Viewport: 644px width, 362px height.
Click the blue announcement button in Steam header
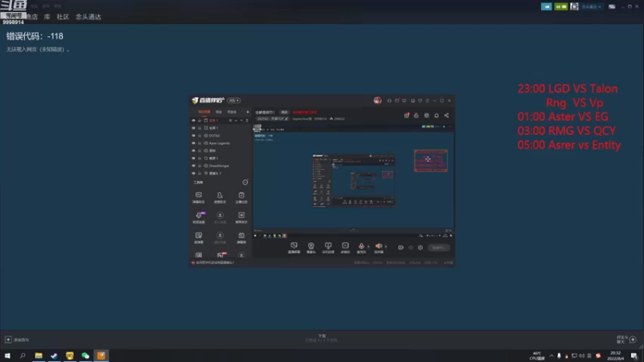[547, 6]
